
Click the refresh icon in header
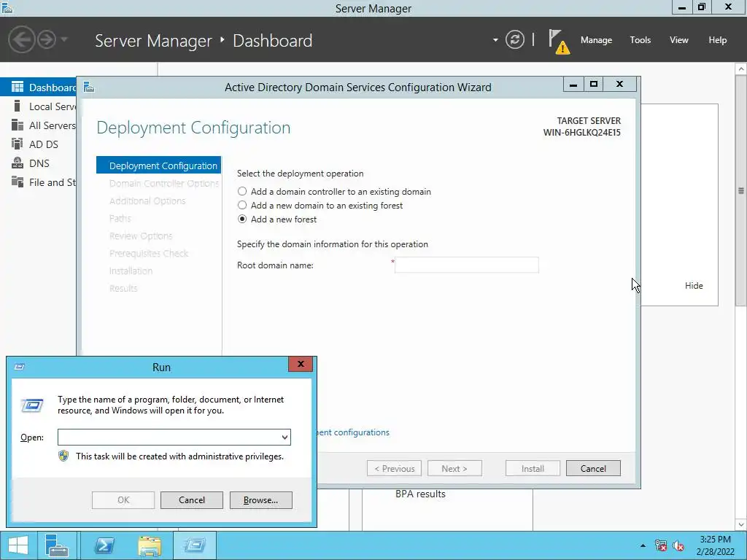514,39
